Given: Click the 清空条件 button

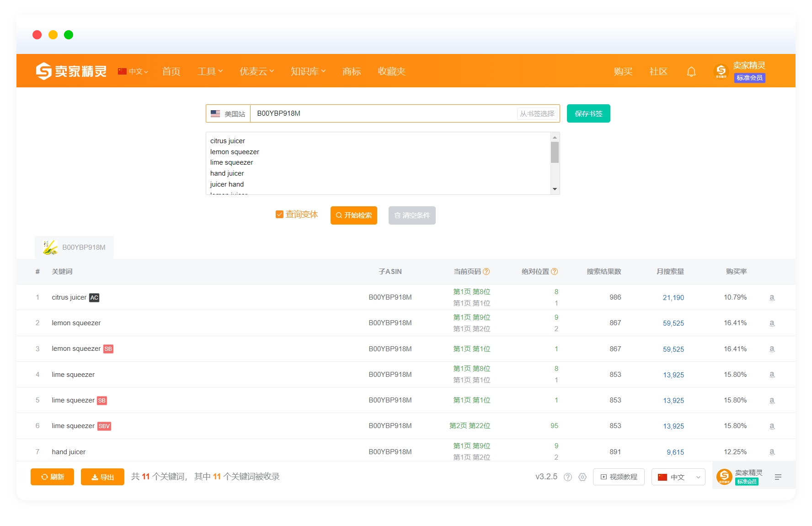Looking at the screenshot, I should [412, 215].
